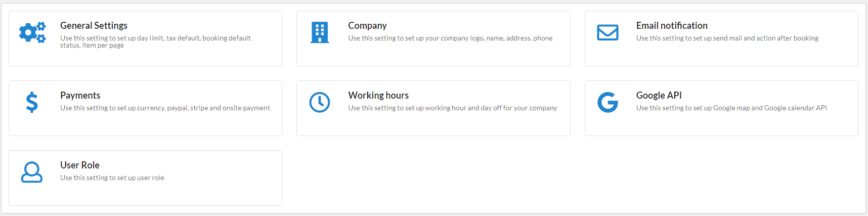
Task: Open the Working hours title
Action: pos(378,95)
